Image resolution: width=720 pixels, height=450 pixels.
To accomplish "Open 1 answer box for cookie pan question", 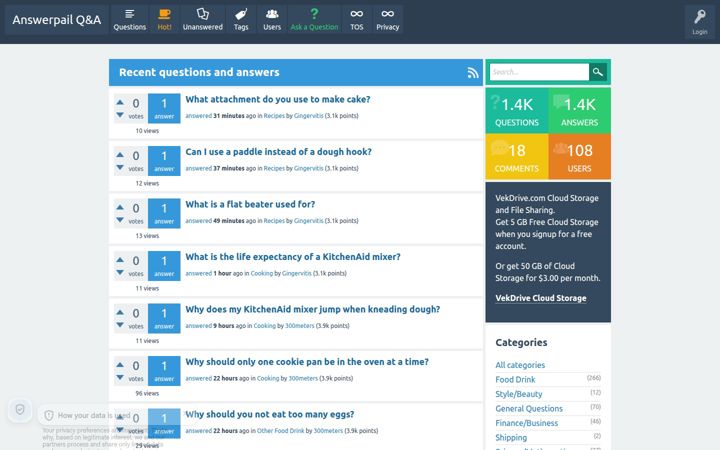I will point(164,371).
